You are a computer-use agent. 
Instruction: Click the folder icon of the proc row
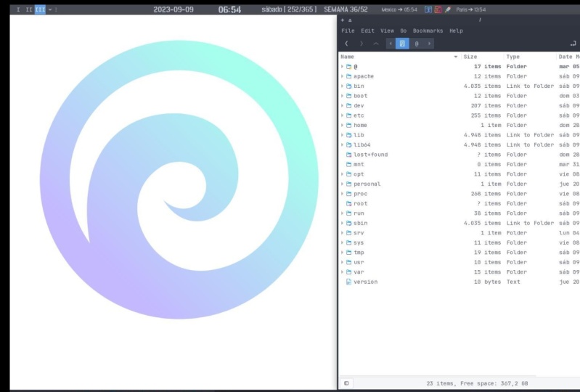coord(349,194)
